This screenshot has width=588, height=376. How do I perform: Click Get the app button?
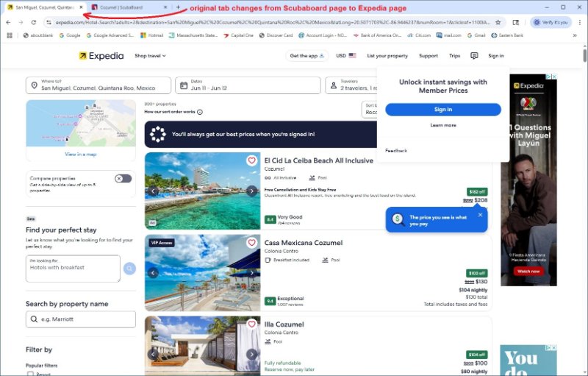pos(306,55)
